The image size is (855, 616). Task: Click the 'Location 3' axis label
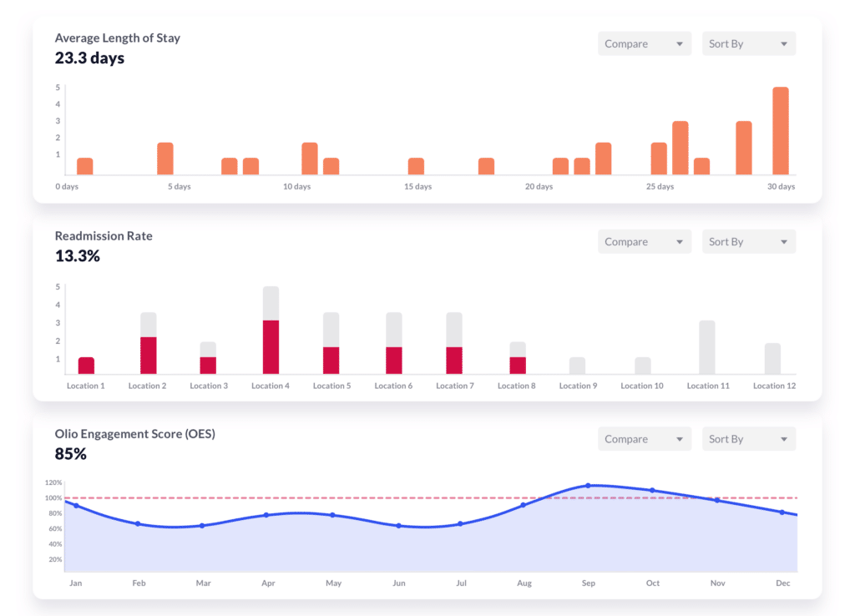pyautogui.click(x=209, y=386)
